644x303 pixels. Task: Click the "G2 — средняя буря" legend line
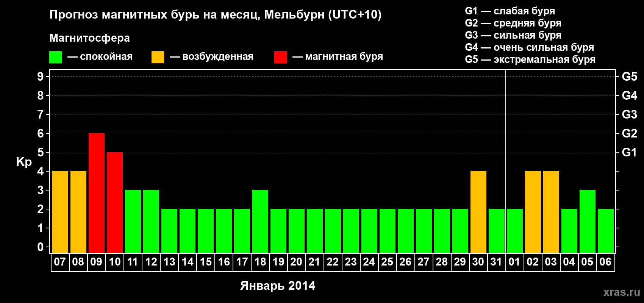click(x=513, y=23)
